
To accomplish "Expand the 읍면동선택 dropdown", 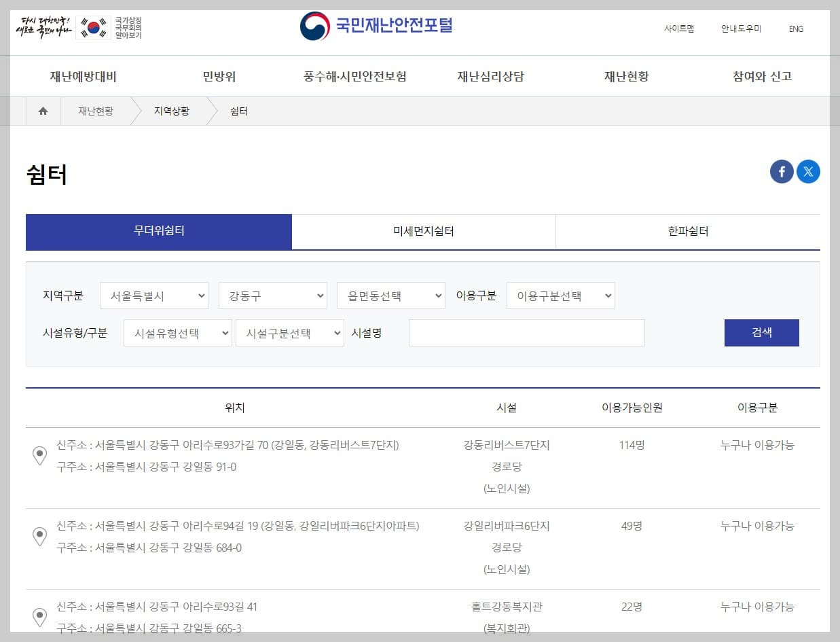I will click(x=390, y=296).
